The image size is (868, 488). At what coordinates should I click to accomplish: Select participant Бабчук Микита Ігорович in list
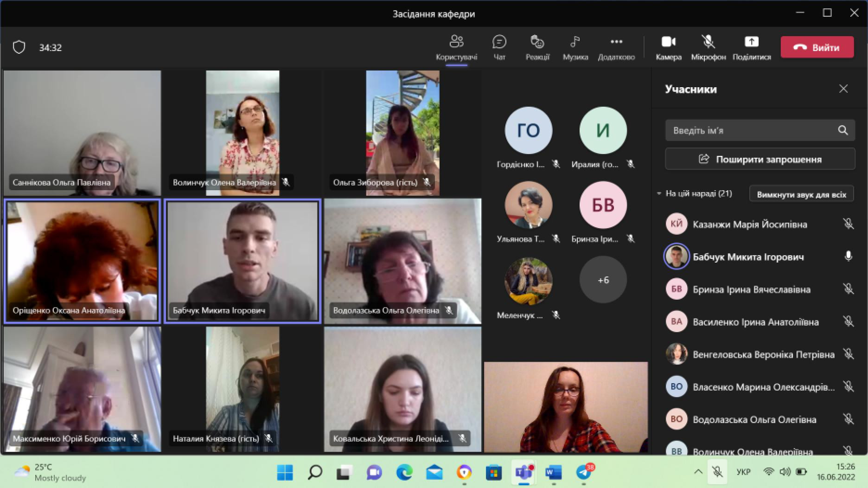coord(760,257)
